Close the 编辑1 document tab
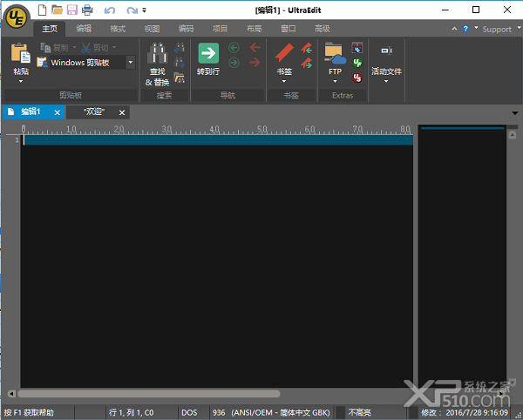This screenshot has width=523, height=420. click(x=58, y=112)
